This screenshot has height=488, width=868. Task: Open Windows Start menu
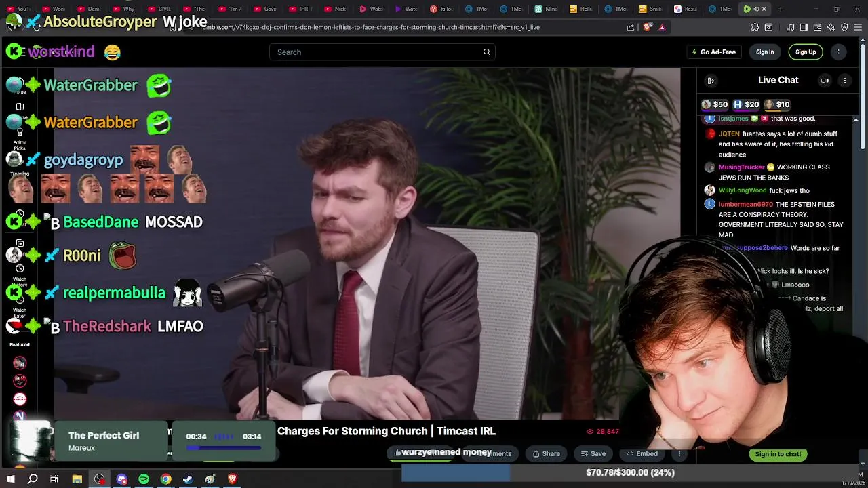(11, 479)
